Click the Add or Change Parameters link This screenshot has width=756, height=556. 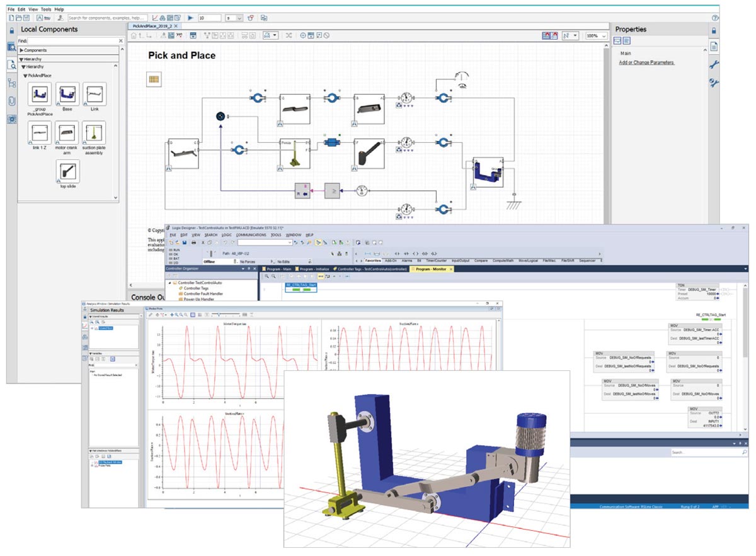coord(646,63)
